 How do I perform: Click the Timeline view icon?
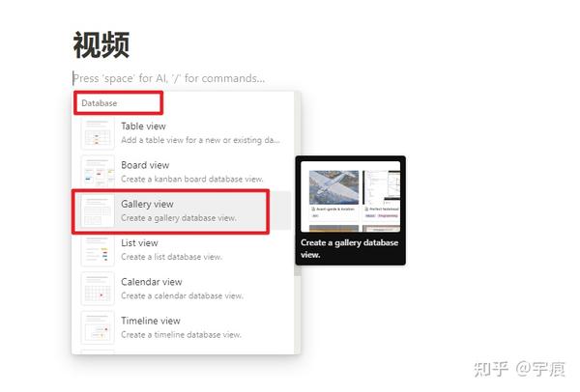click(98, 327)
